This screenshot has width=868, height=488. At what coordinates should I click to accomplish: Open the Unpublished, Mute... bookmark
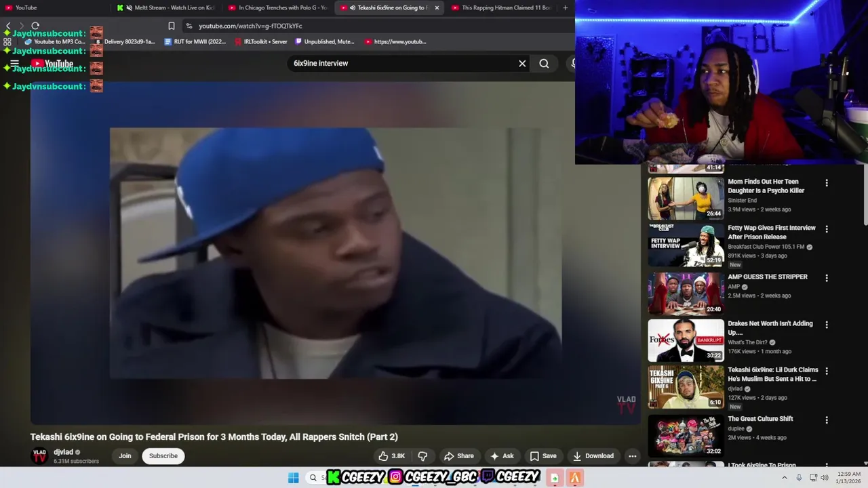tap(325, 41)
